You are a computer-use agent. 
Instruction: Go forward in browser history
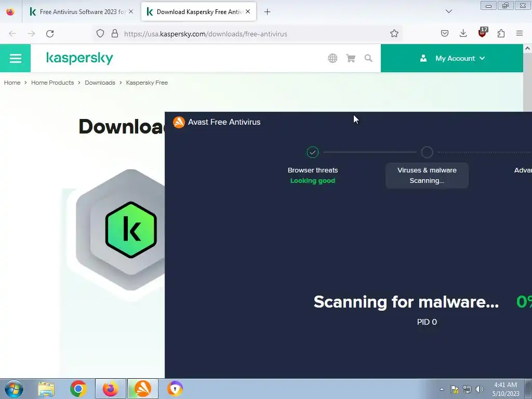point(31,34)
